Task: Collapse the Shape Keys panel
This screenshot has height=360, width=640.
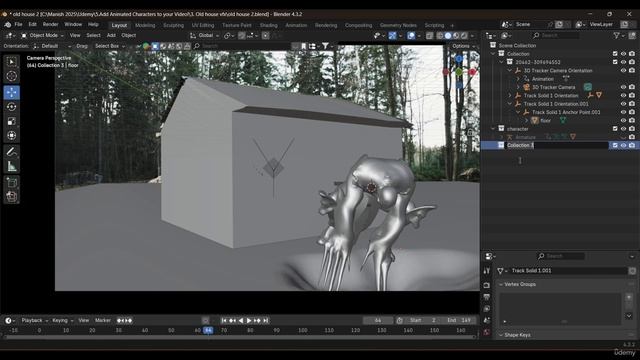Action: tap(501, 335)
